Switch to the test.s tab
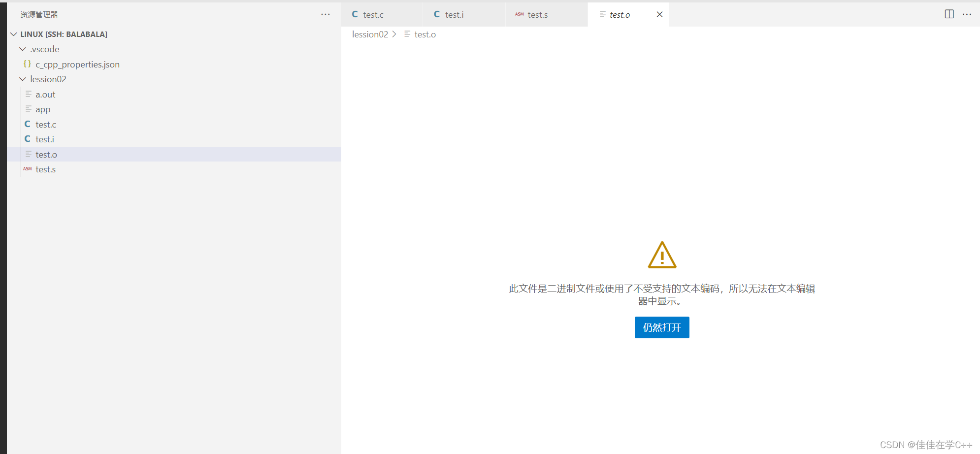The height and width of the screenshot is (454, 980). (537, 14)
